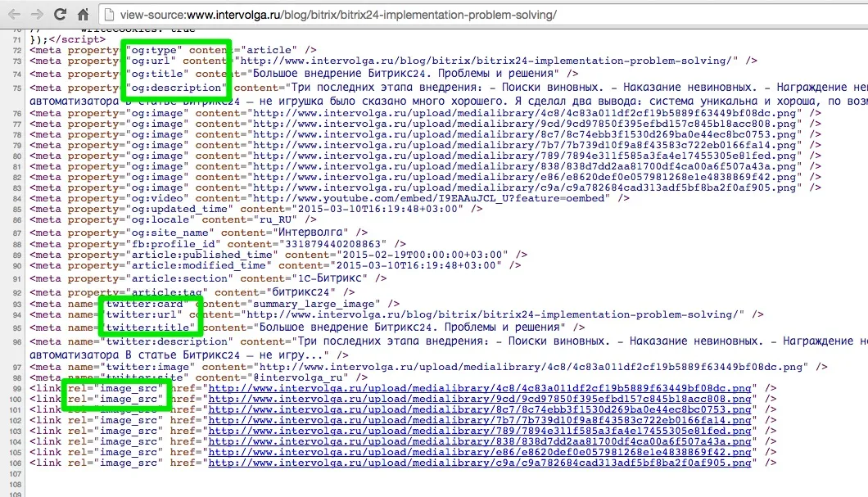
Task: Focus the address bar with the view-source URL
Action: click(481, 15)
